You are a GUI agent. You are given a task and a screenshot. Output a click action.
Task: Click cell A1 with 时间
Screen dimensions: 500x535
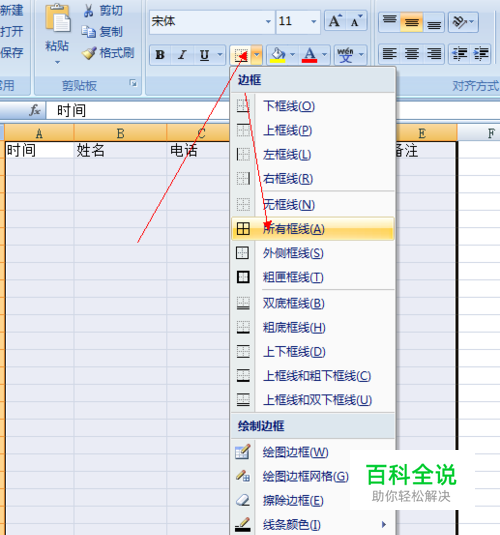point(39,150)
